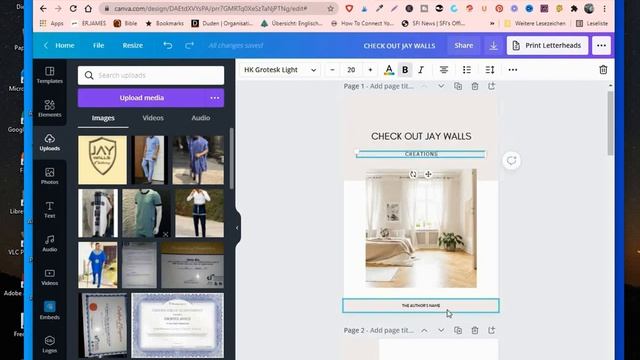Select THE AUTHOR'S NAME text box

421,306
